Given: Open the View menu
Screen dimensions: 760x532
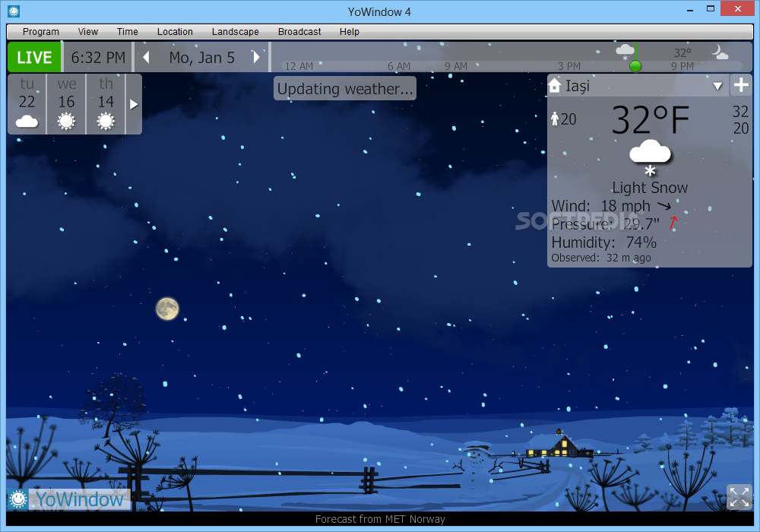Looking at the screenshot, I should click(87, 31).
